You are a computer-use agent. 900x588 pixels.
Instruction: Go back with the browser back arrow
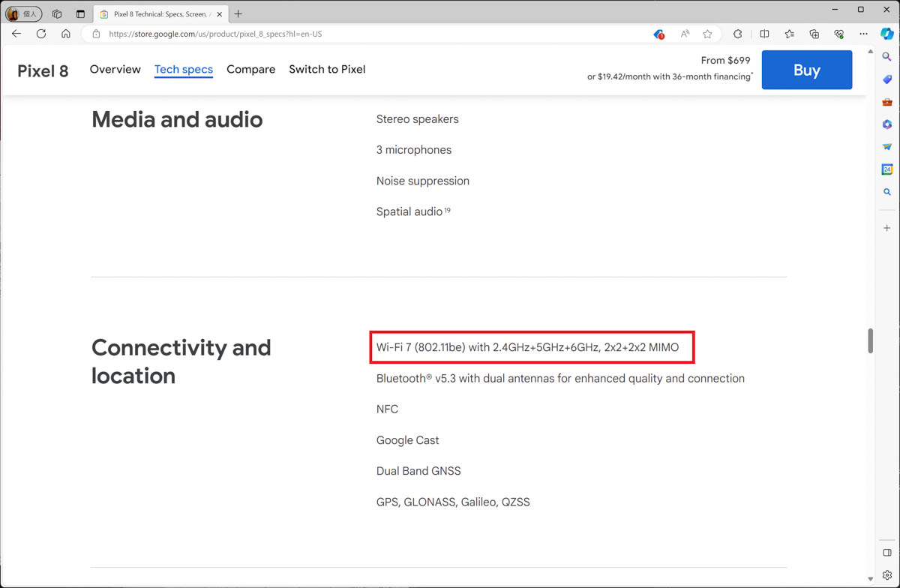[16, 34]
